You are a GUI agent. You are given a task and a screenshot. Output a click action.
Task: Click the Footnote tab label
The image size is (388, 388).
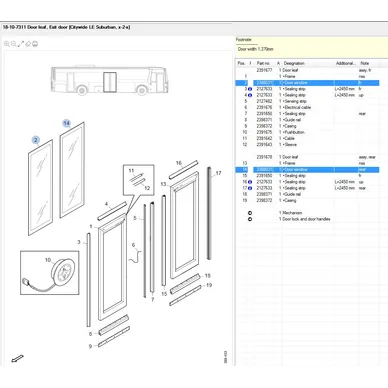[x=244, y=40]
